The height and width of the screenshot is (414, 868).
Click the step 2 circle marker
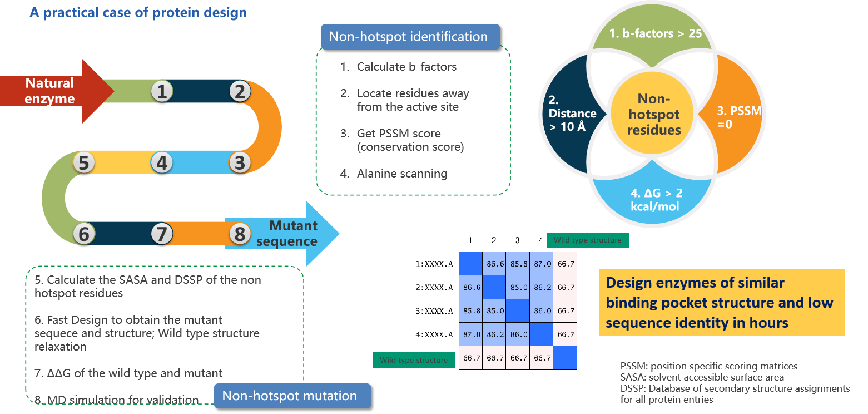tap(240, 91)
